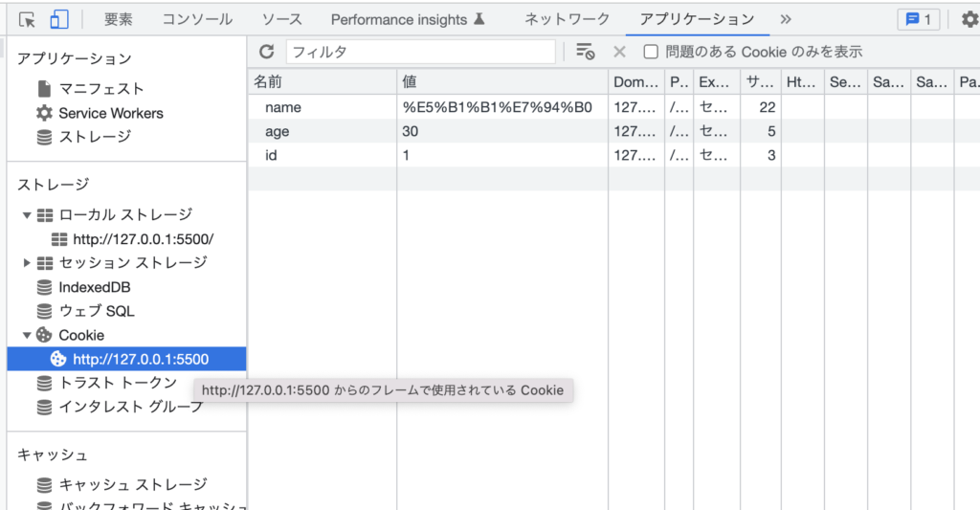The width and height of the screenshot is (980, 510).
Task: Click the cookie filter input field
Action: pyautogui.click(x=419, y=52)
